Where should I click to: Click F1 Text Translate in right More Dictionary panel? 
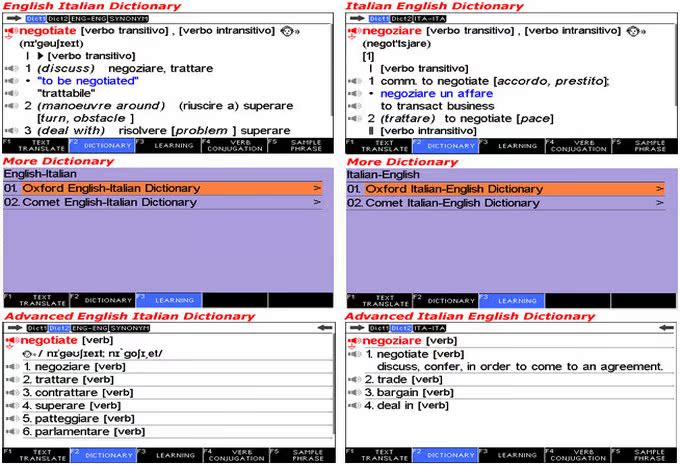[379, 300]
